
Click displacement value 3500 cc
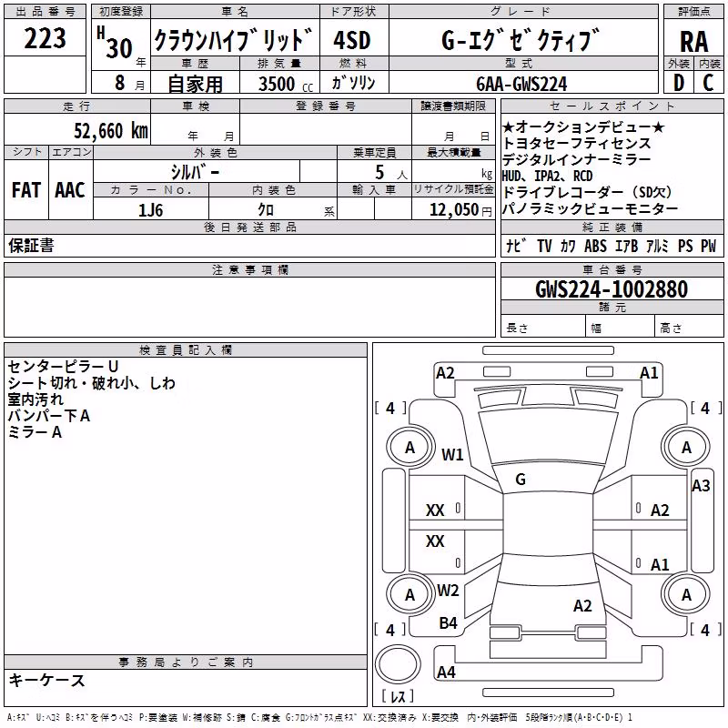285,84
